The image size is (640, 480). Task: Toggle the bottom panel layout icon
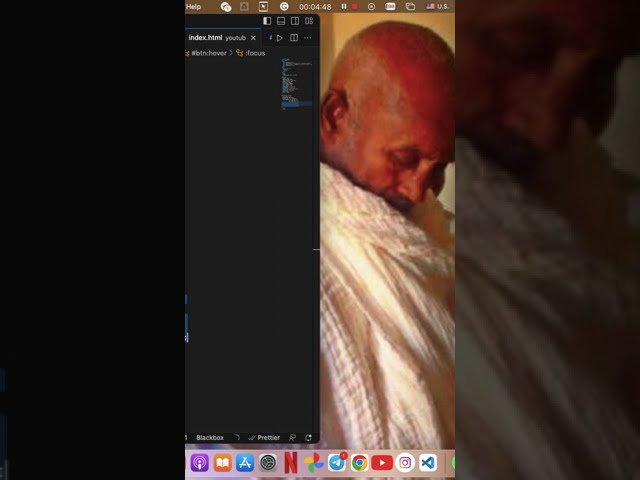tap(281, 21)
